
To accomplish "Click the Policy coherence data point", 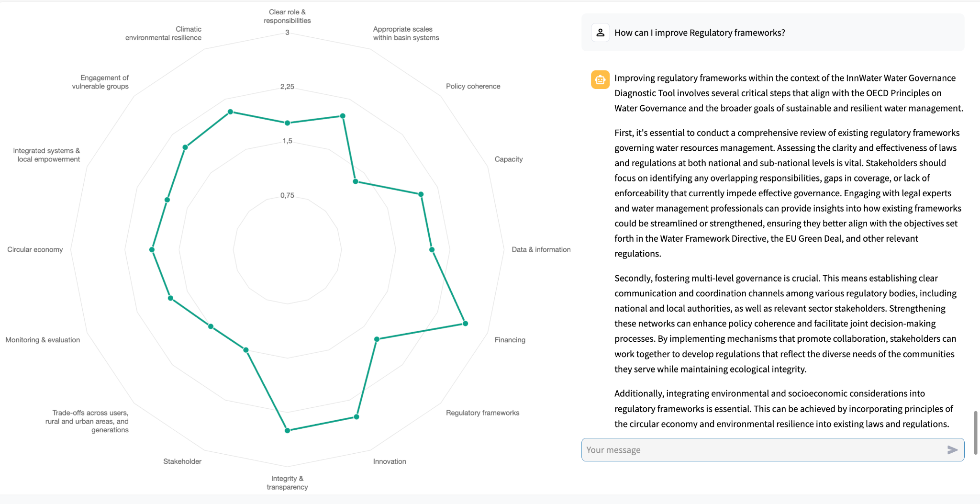I will [356, 181].
